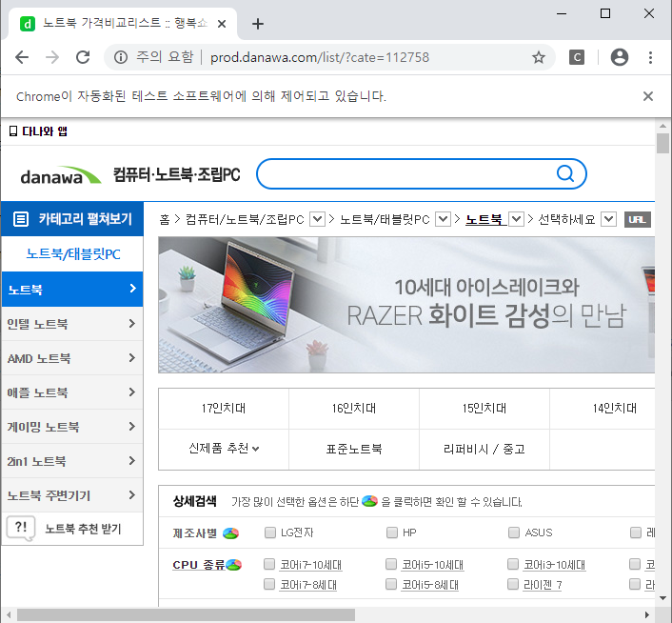The width and height of the screenshot is (672, 623).
Task: Select the 리퍼비시 / 중고 tab
Action: [484, 450]
